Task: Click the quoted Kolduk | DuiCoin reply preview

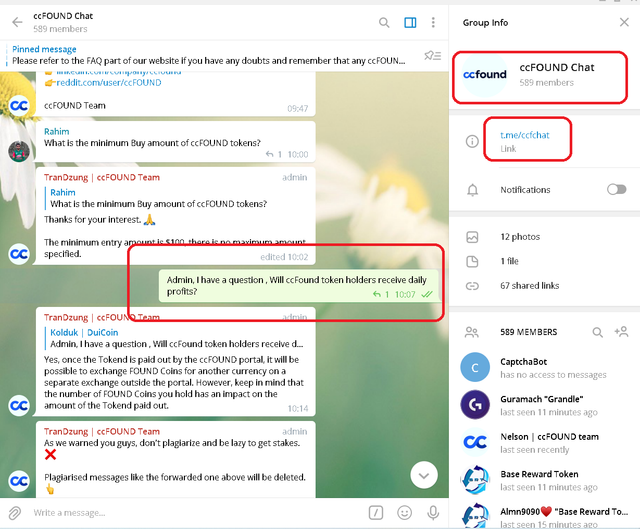Action: click(176, 338)
